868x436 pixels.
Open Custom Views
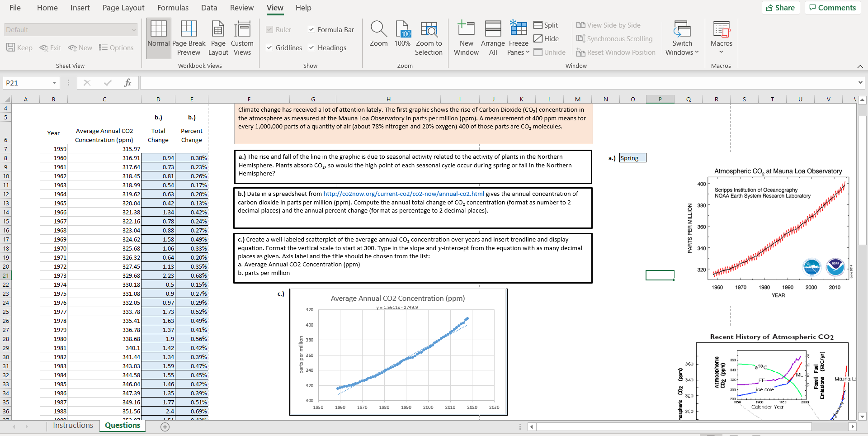point(242,38)
